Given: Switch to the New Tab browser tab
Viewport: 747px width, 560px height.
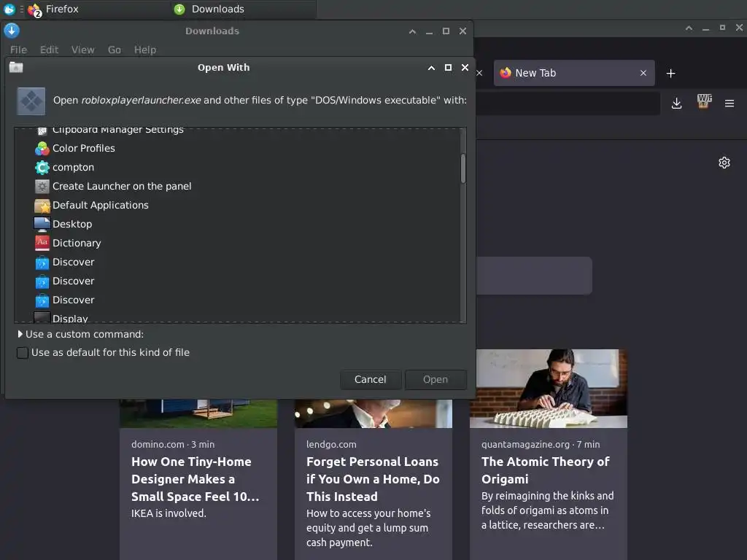Looking at the screenshot, I should 573,73.
